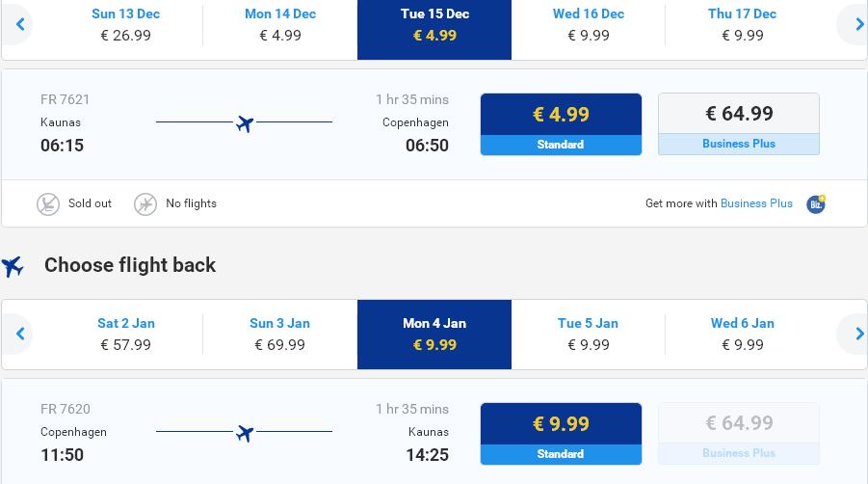Select Wed 6 Jan return date tab
The width and height of the screenshot is (868, 484).
coord(743,335)
